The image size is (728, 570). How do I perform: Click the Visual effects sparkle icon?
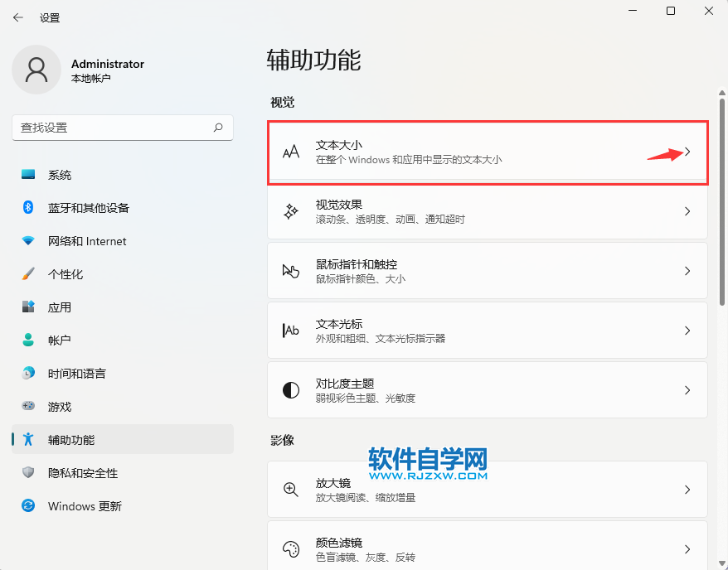tap(291, 211)
